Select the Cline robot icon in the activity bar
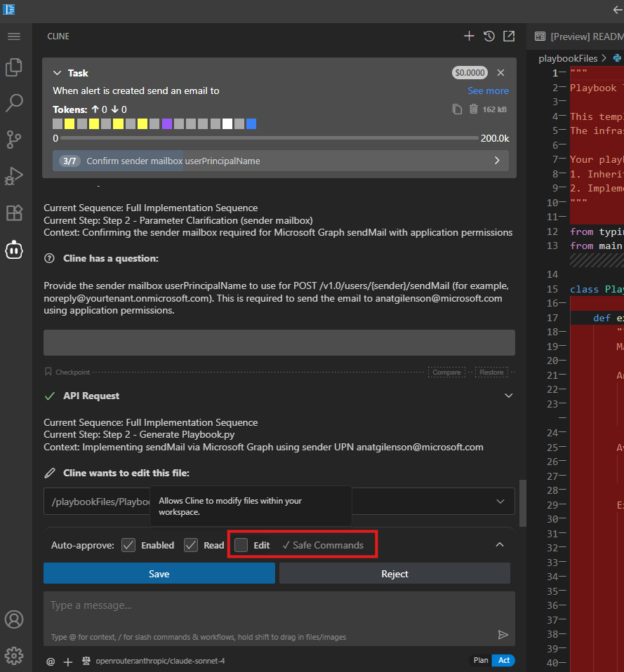 (x=14, y=250)
